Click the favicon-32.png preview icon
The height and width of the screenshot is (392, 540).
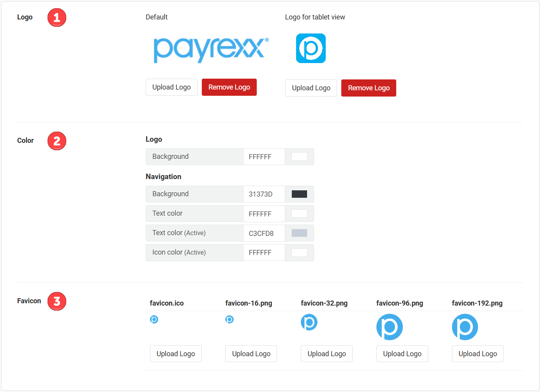[309, 322]
